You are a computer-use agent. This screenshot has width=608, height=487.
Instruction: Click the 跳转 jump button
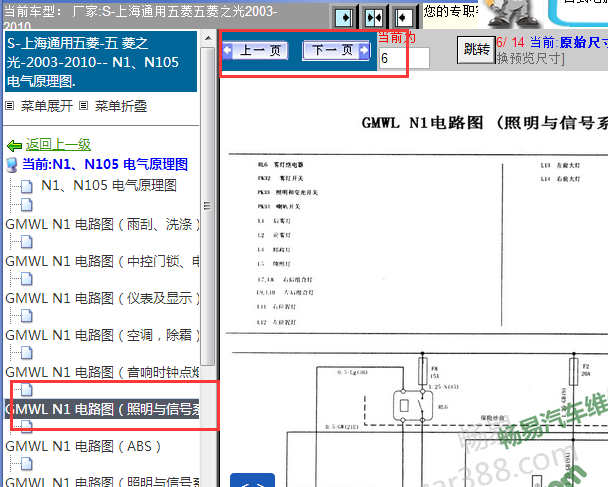tap(476, 49)
